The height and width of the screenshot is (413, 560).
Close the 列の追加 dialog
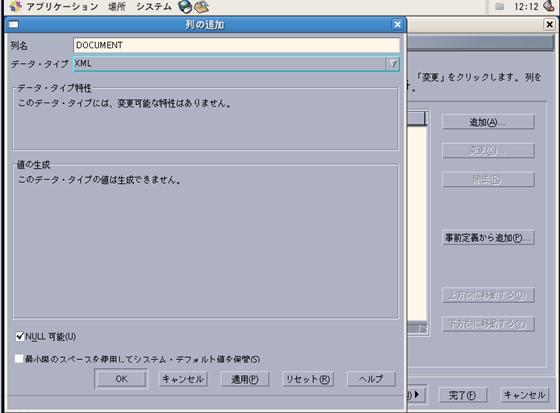tap(397, 24)
